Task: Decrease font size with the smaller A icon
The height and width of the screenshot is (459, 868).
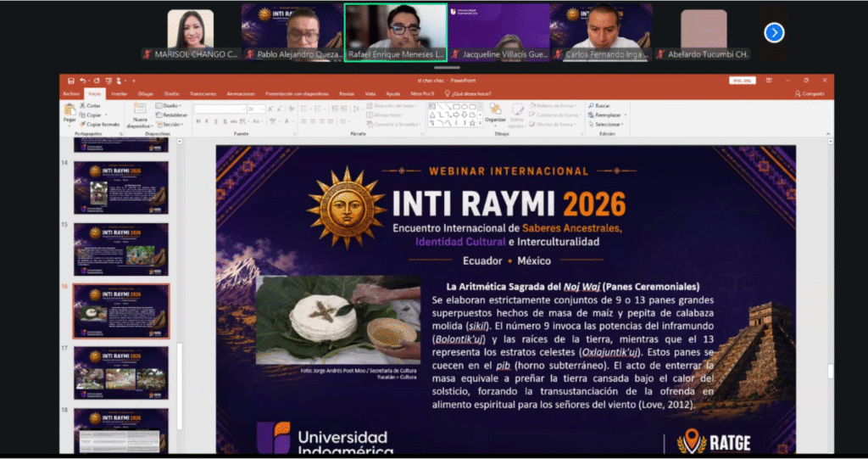Action: (280, 109)
